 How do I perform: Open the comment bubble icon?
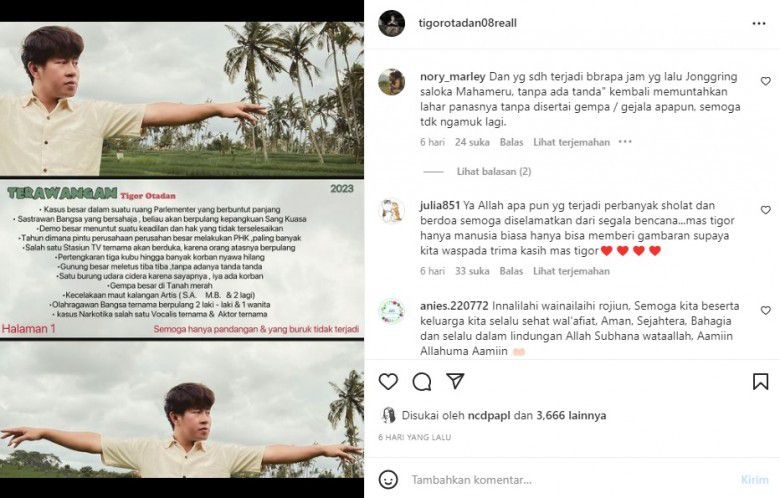tap(421, 382)
